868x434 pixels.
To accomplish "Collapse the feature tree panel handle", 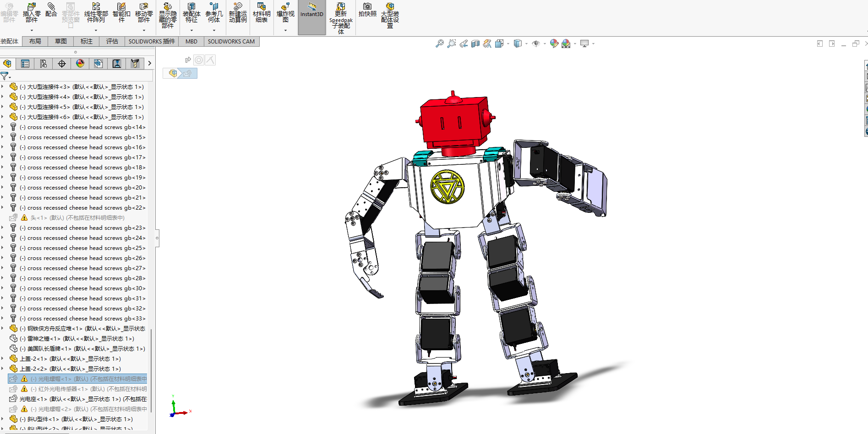I will [157, 238].
